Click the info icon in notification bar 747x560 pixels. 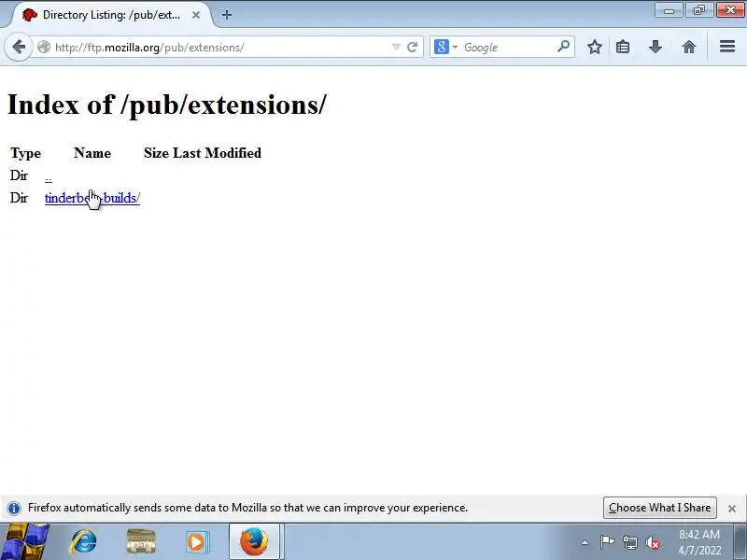(14, 508)
